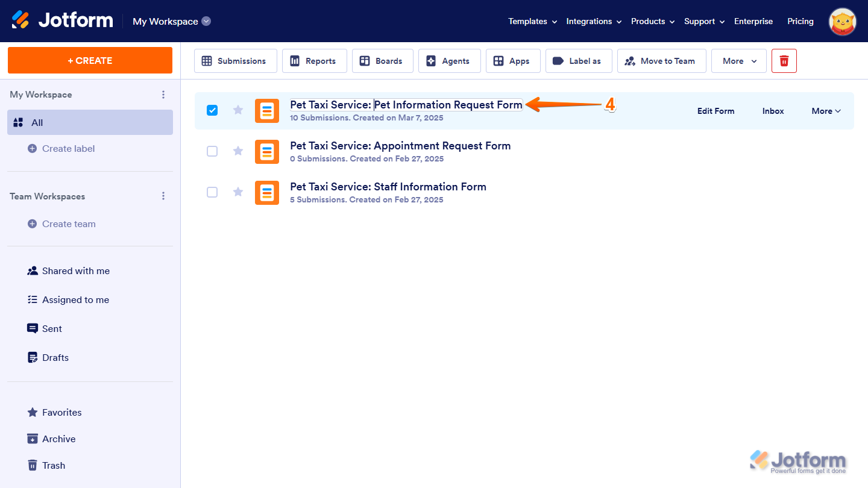Click Edit Form on the selected row
868x488 pixels.
pyautogui.click(x=715, y=111)
